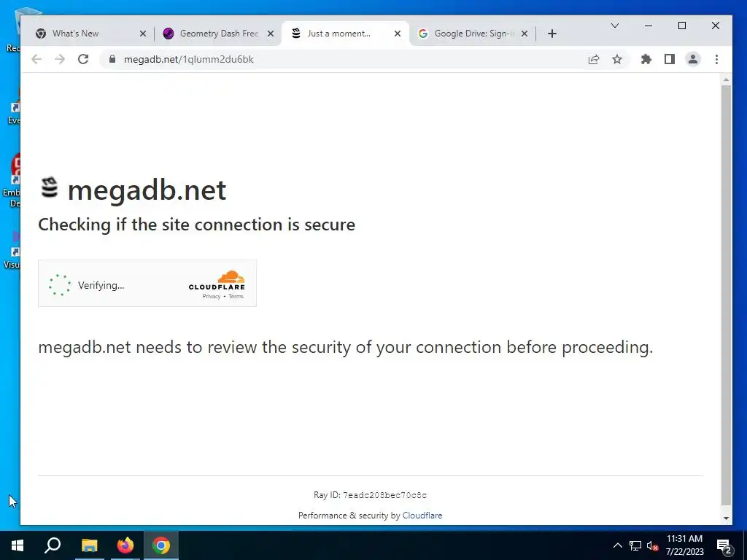
Task: Switch to the Google Drive Sign-in tab
Action: tap(473, 34)
